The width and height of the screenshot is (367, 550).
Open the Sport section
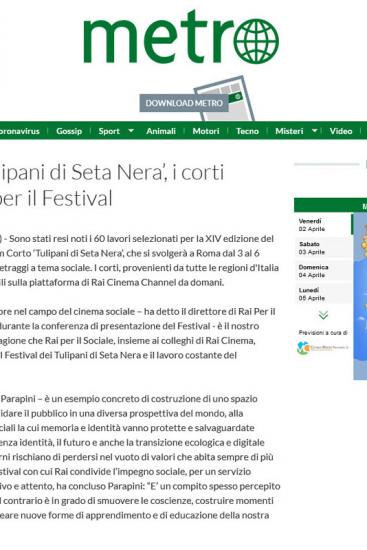click(109, 131)
